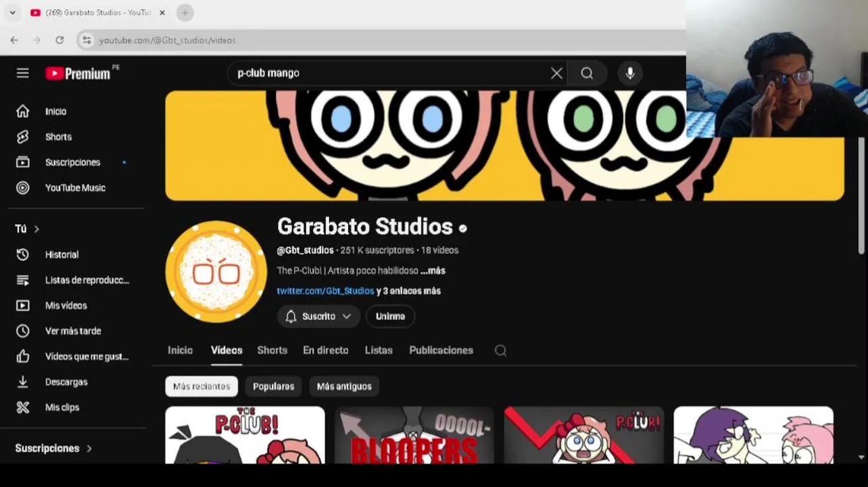Click '251 K suscriptores' text
Screen dimensions: 868x487
[x=377, y=250]
